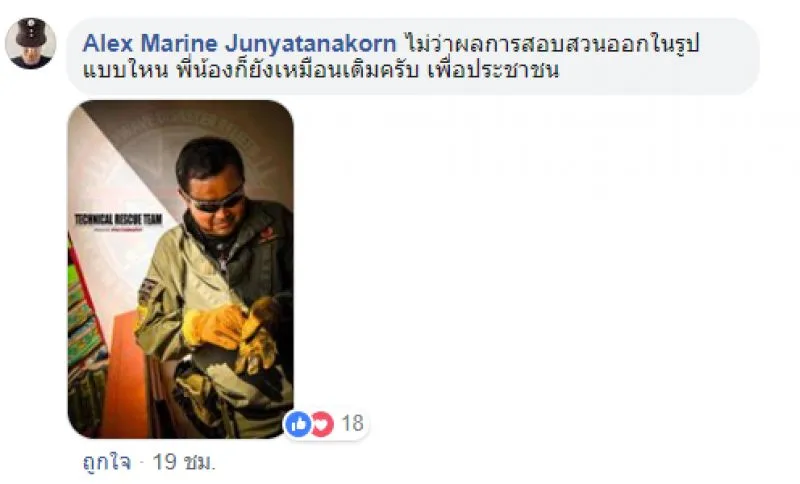Click the second comment line beginning แบบไหน
This screenshot has height=484, width=800.
coord(321,70)
